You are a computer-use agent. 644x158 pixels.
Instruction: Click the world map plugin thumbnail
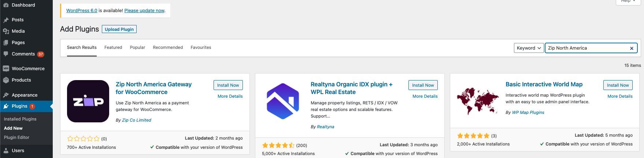478,101
